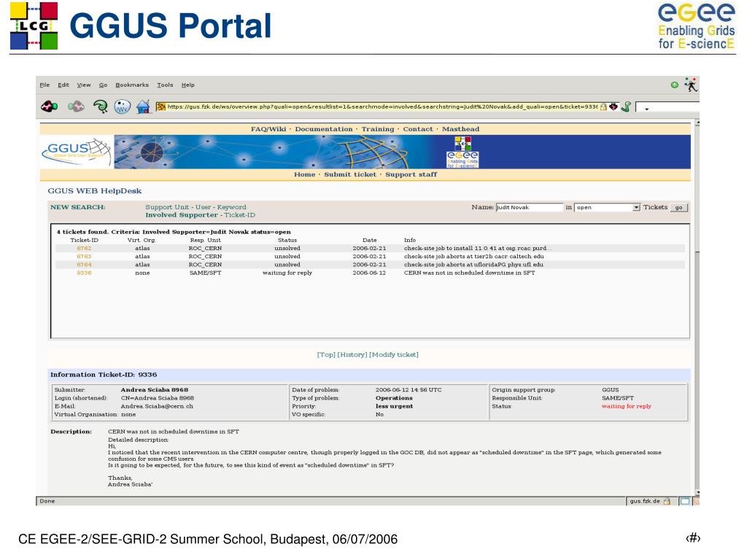Click the window icon in the status bar
This screenshot has height=560, width=747.
684,501
